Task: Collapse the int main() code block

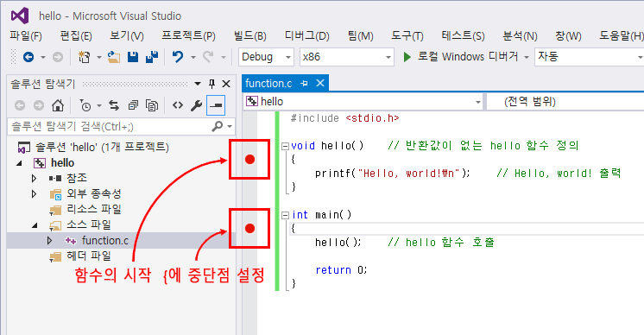Action: (285, 215)
